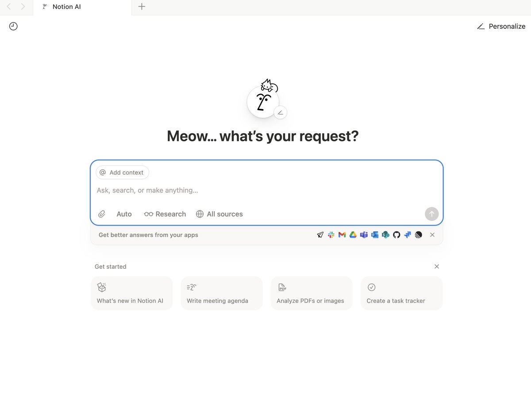
Task: Go back with the left arrow
Action: 9,7
